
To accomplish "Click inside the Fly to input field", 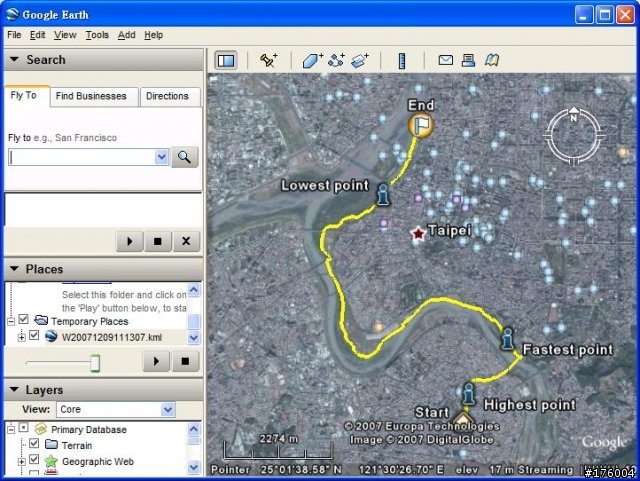I will click(82, 157).
